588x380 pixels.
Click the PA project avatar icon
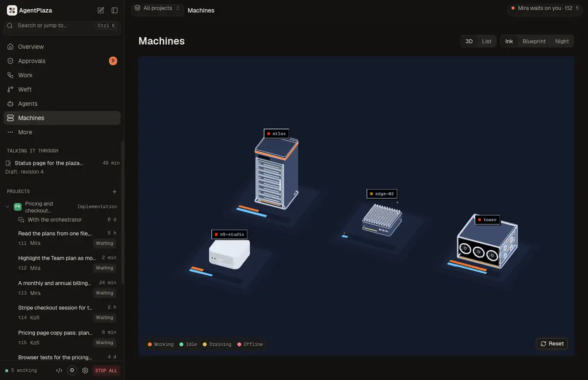pos(18,207)
